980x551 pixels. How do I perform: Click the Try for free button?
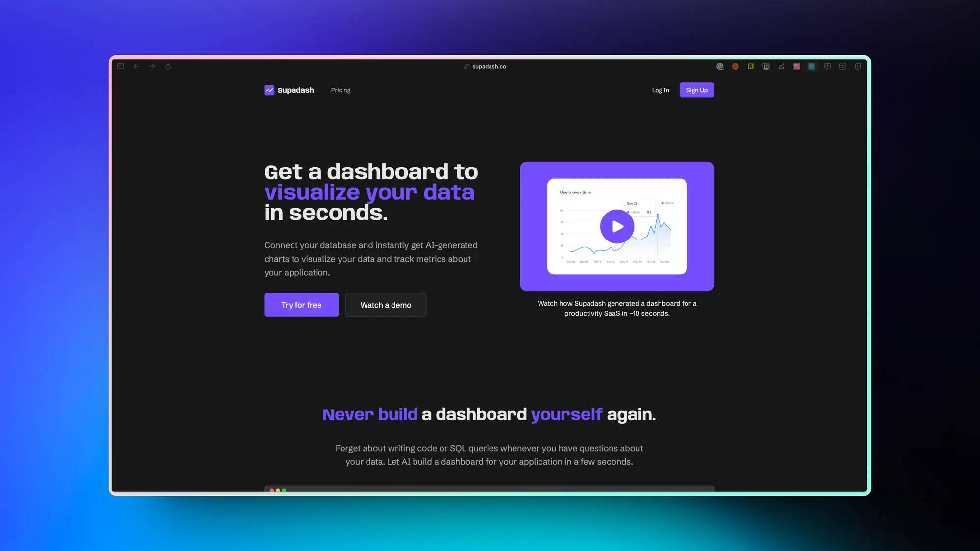[x=301, y=304]
